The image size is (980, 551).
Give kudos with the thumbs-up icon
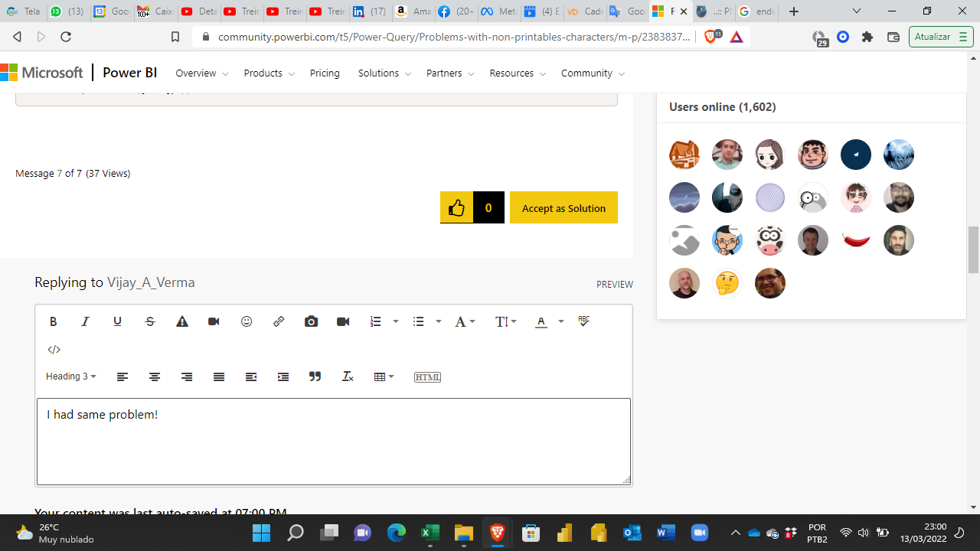(x=456, y=207)
